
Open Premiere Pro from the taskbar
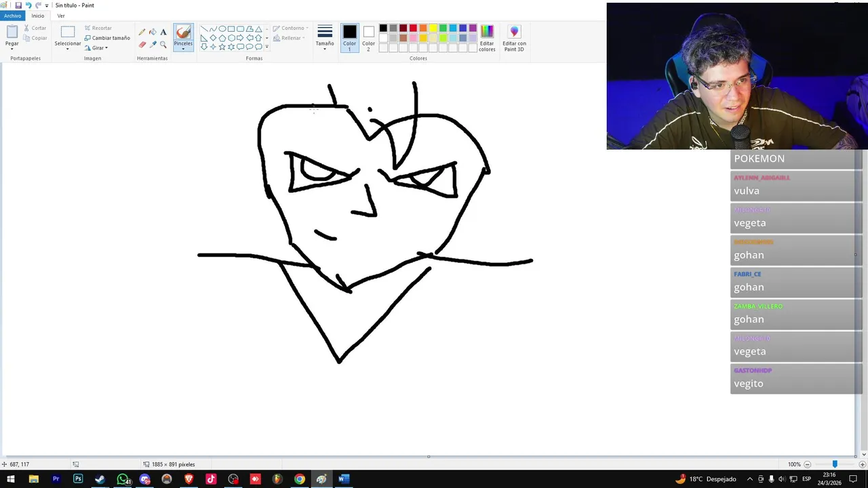(56, 479)
